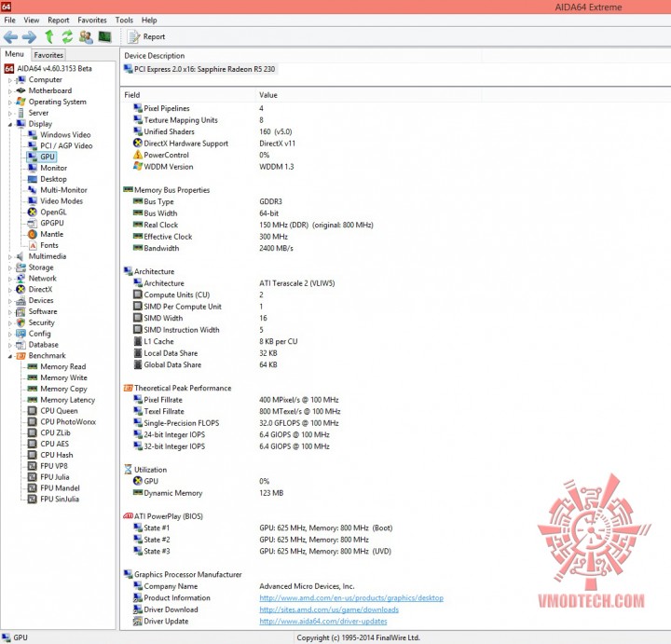Open the users icon in toolbar
671x644 pixels.
pyautogui.click(x=86, y=36)
